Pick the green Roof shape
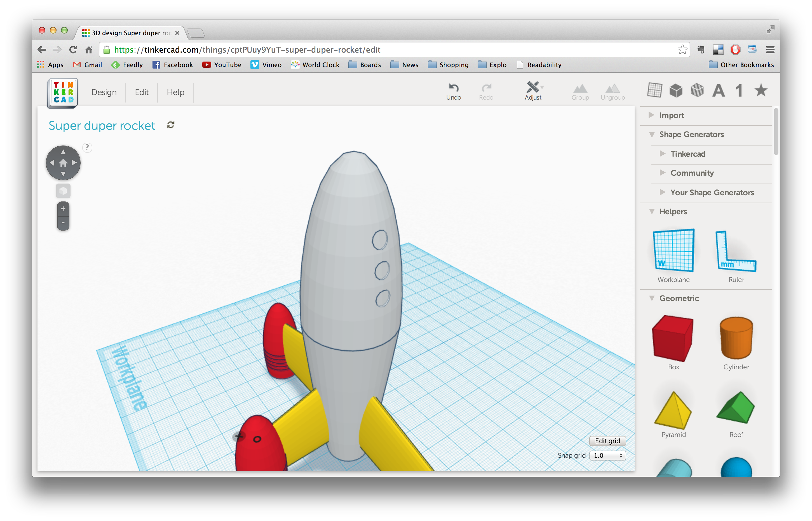Image resolution: width=812 pixels, height=521 pixels. coord(736,414)
